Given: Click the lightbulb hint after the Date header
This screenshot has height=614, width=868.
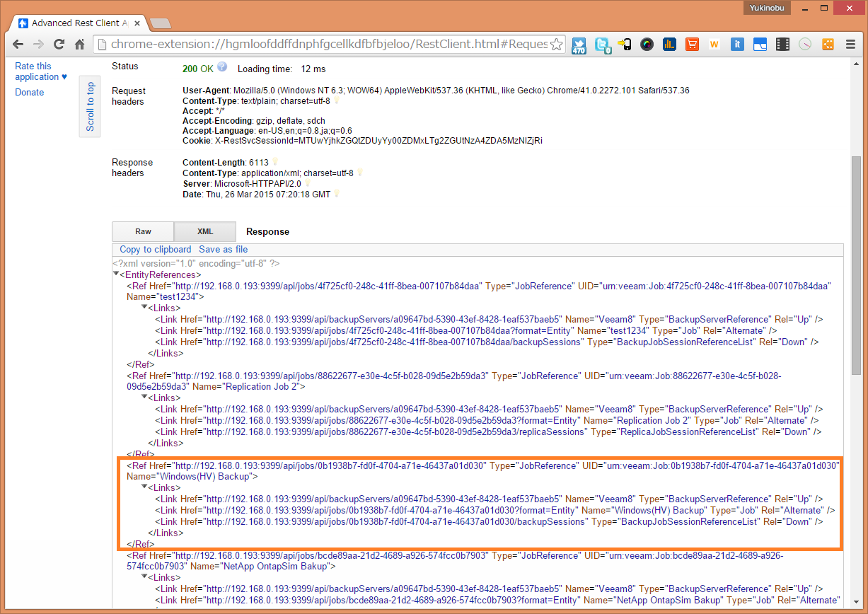Looking at the screenshot, I should point(337,194).
